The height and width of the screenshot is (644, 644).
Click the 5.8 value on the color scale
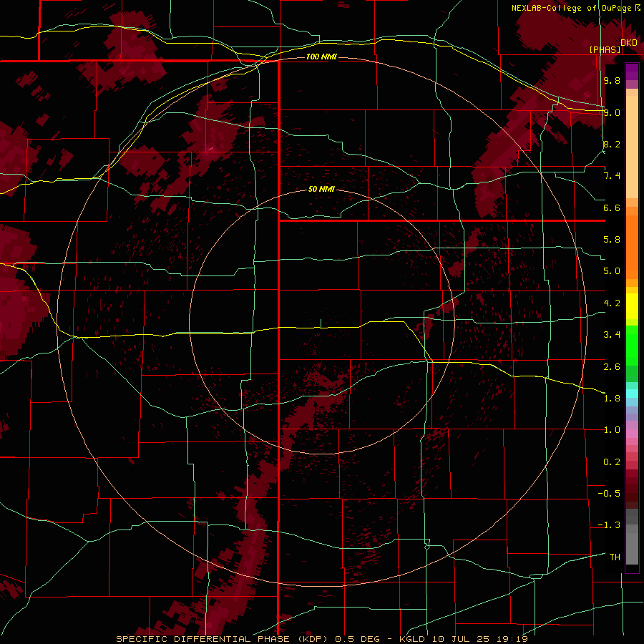(612, 240)
